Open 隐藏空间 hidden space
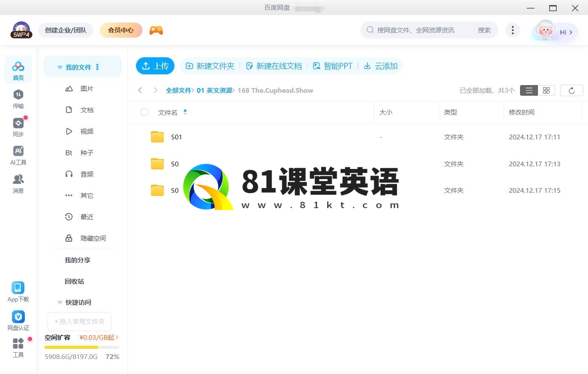Image resolution: width=588 pixels, height=374 pixels. 86,238
